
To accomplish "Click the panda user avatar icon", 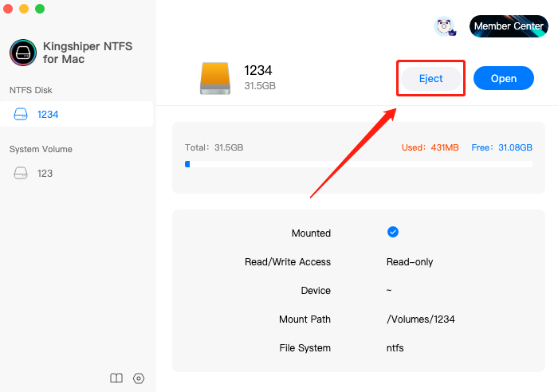I will click(x=445, y=26).
